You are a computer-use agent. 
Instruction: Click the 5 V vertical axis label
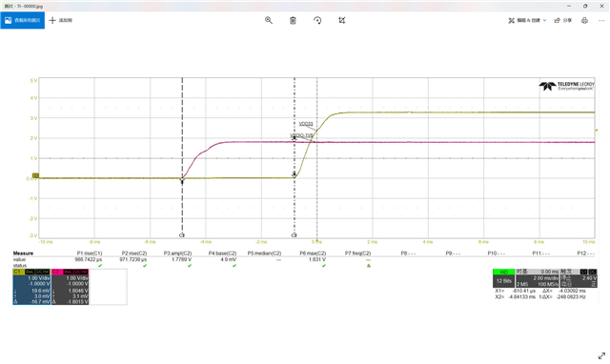pos(33,80)
